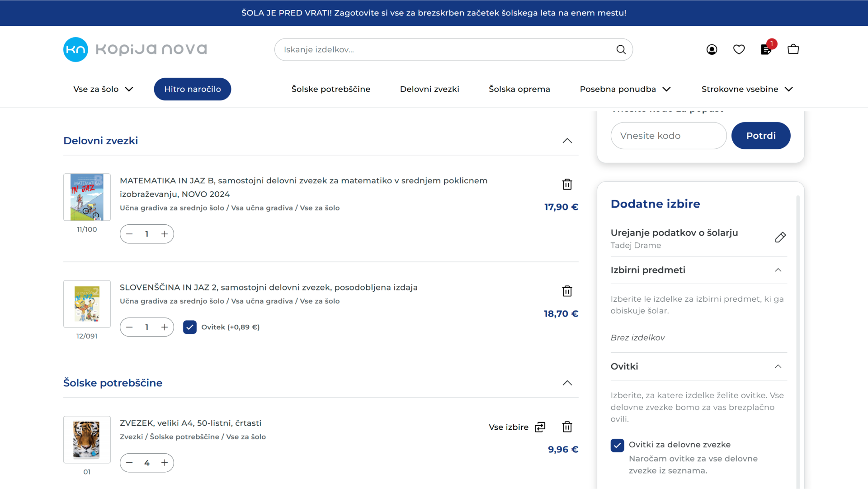
Task: Open the Šolske potrebščine menu item
Action: 330,89
